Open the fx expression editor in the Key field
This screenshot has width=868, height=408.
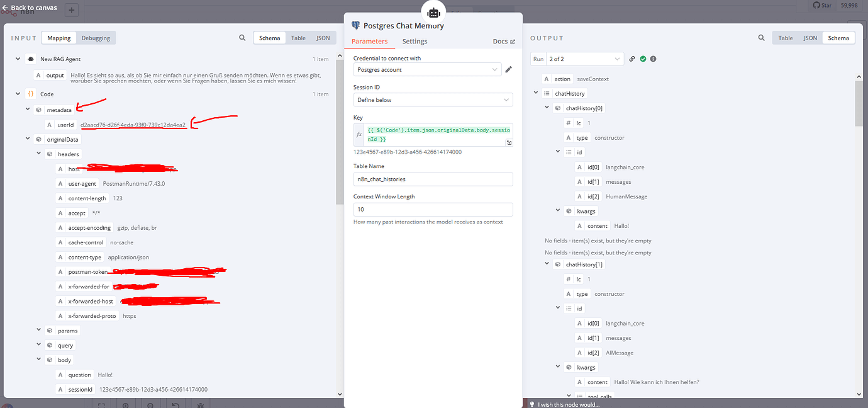click(359, 133)
